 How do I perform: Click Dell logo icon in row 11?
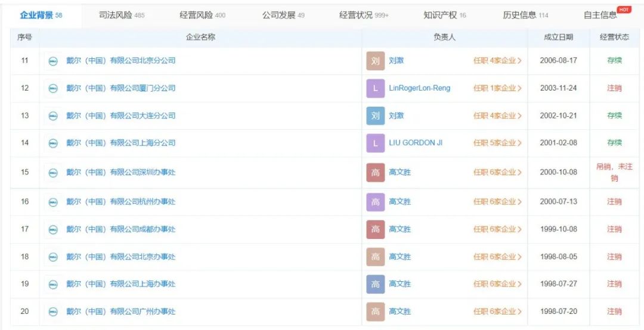[x=53, y=61]
